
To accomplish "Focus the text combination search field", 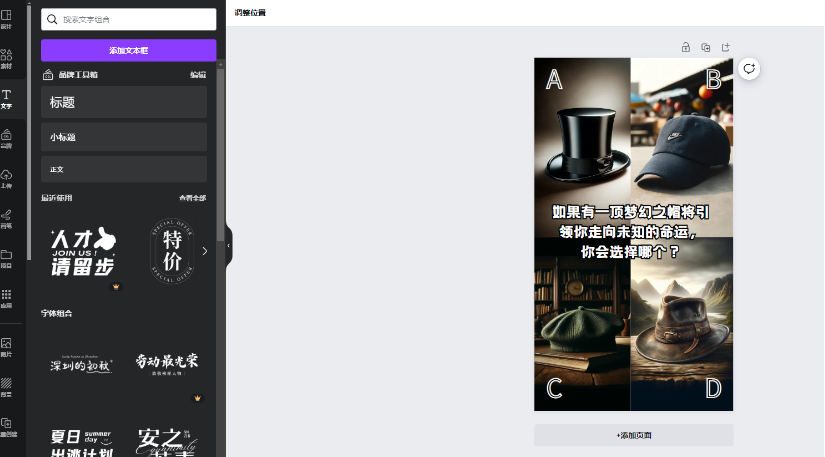I will (128, 19).
